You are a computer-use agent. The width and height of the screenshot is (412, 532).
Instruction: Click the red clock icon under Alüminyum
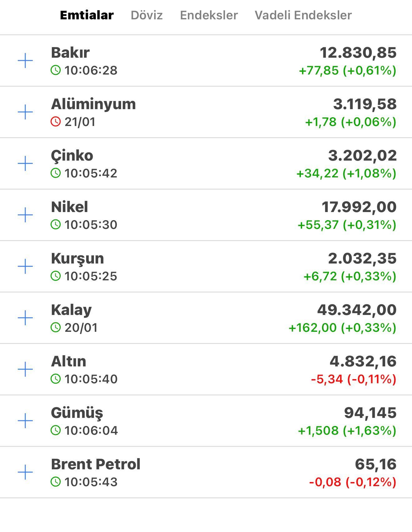click(56, 122)
